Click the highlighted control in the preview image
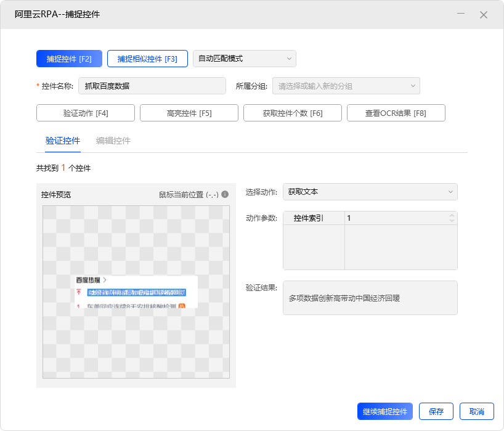 point(136,292)
